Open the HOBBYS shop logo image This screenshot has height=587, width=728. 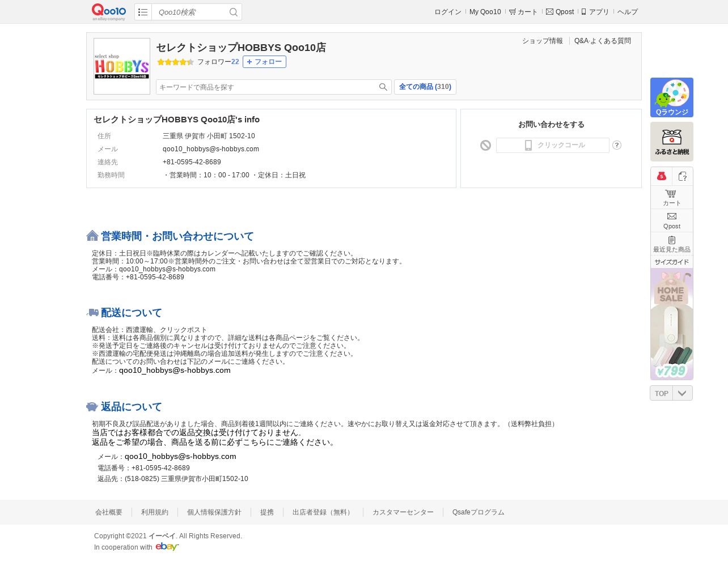tap(122, 66)
